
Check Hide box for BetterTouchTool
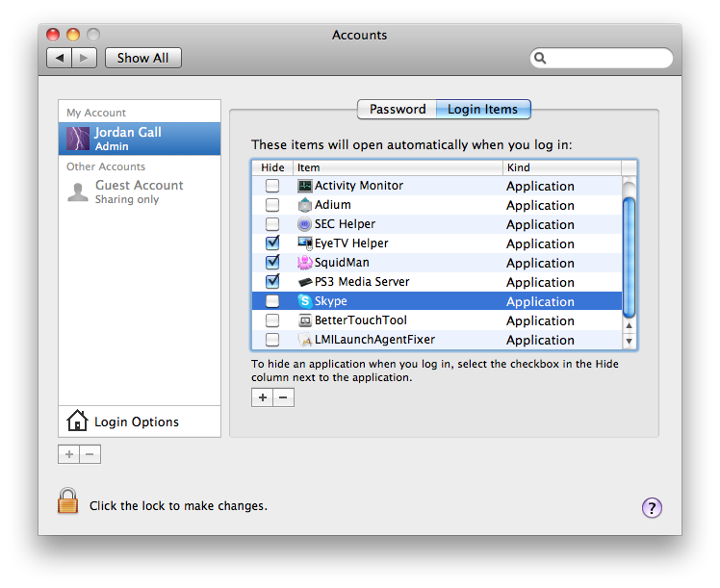click(x=272, y=320)
